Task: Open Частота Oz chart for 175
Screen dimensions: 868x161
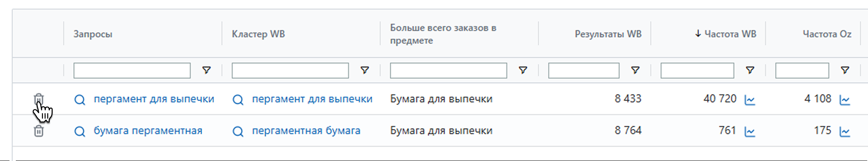Action: point(845,131)
